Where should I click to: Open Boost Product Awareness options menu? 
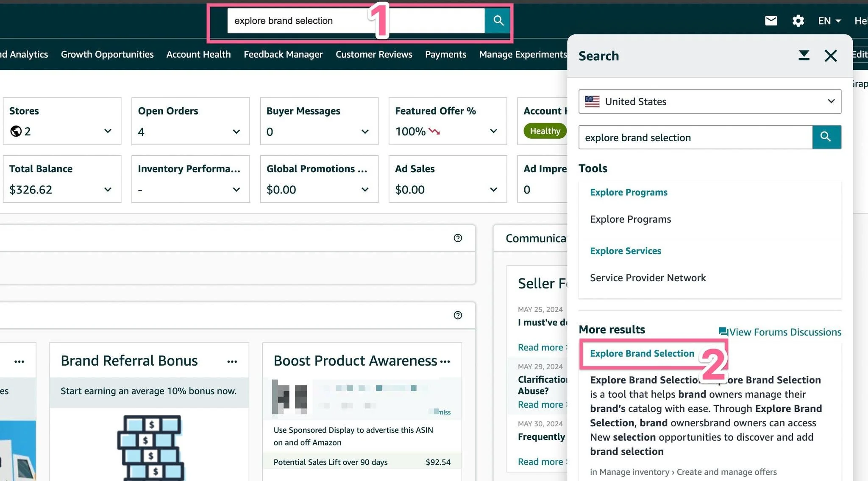[445, 361]
